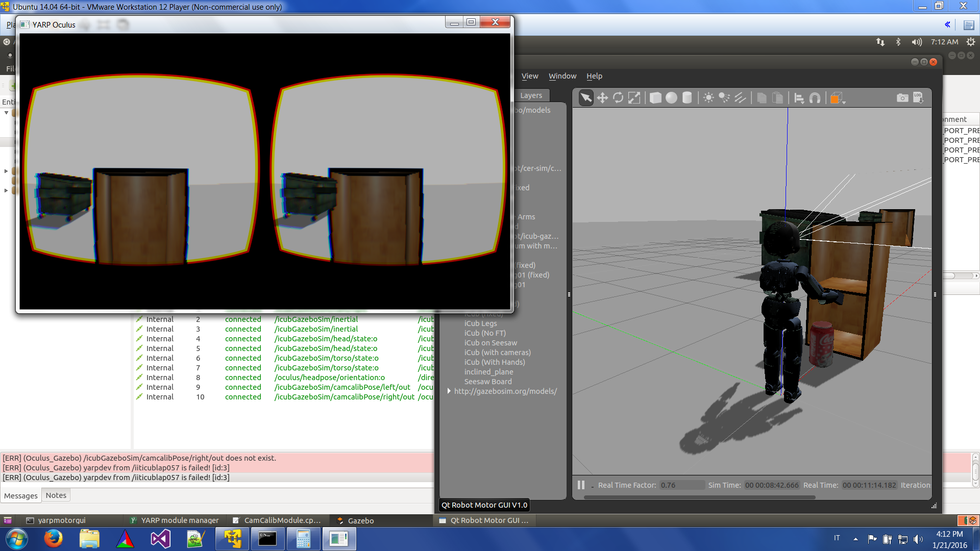Expand the http://gazebosim.org/models/ tree node

coord(449,391)
